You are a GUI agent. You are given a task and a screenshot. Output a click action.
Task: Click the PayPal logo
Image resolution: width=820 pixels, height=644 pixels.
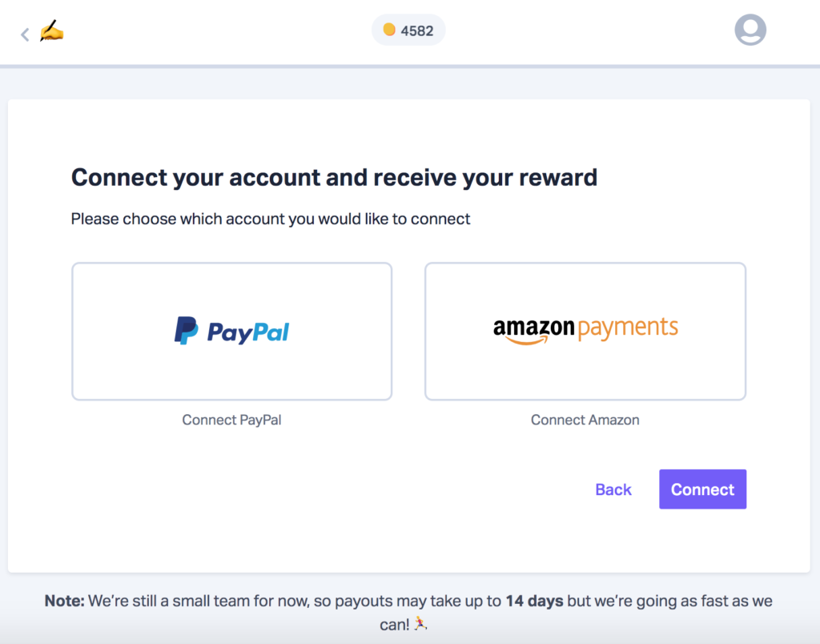(x=231, y=331)
